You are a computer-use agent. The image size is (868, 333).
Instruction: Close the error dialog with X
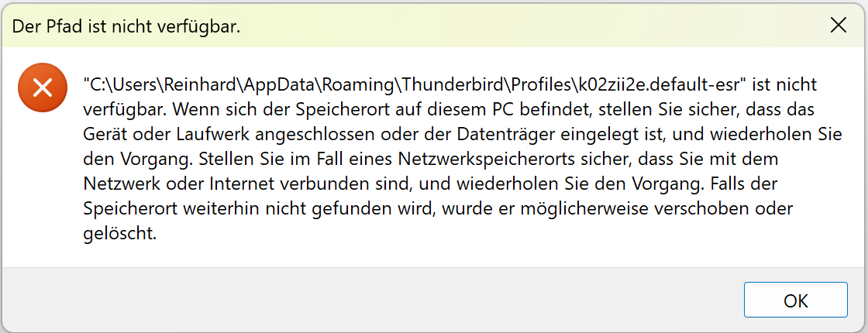point(838,26)
